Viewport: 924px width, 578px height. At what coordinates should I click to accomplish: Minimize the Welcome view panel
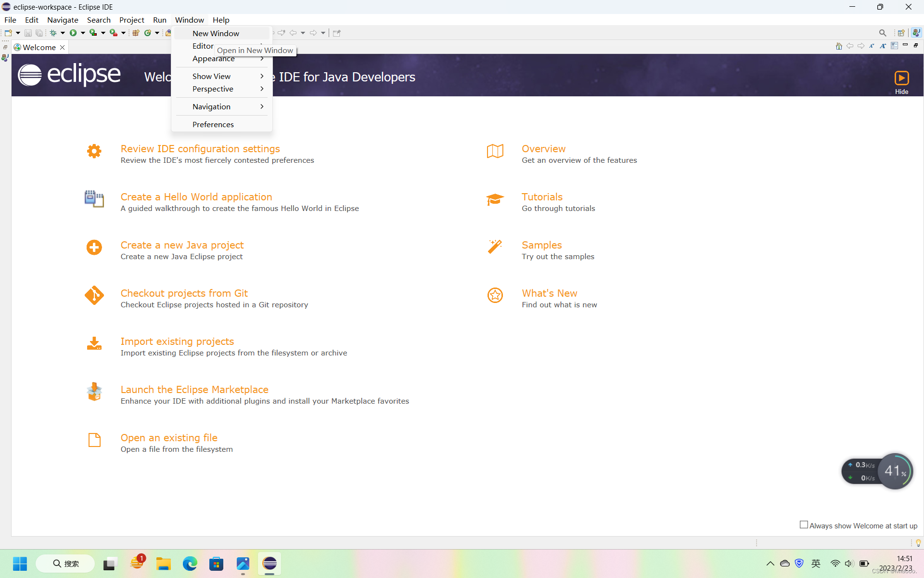coord(905,45)
